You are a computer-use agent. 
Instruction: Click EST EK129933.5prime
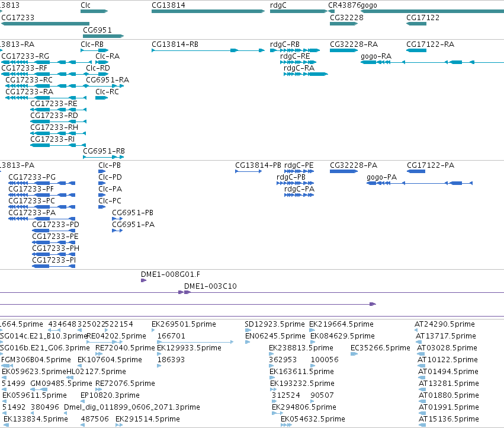(x=159, y=354)
